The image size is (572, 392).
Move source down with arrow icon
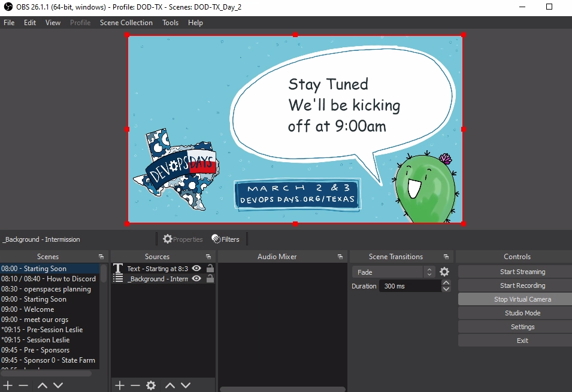tap(186, 385)
